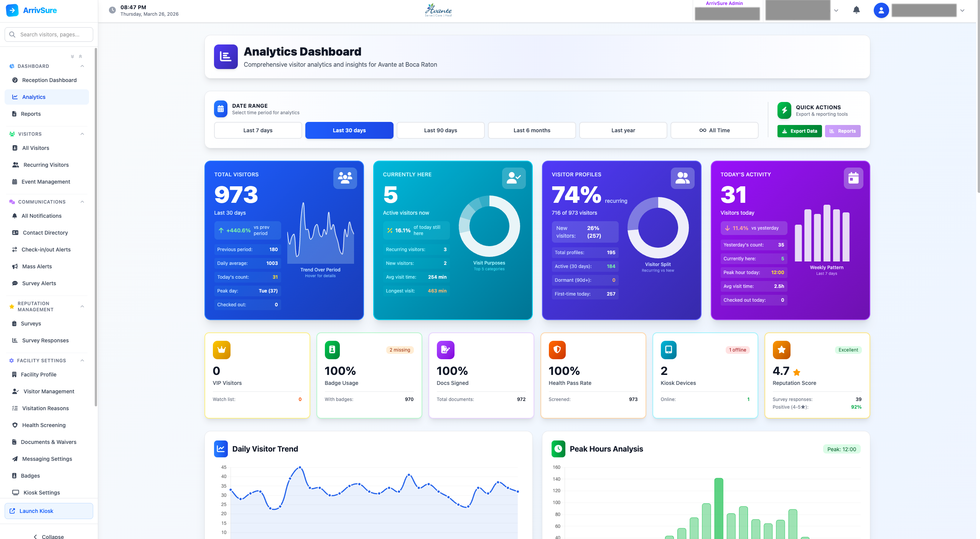Choose the Last 90 days period
Screen dimensions: 980x539
440,130
